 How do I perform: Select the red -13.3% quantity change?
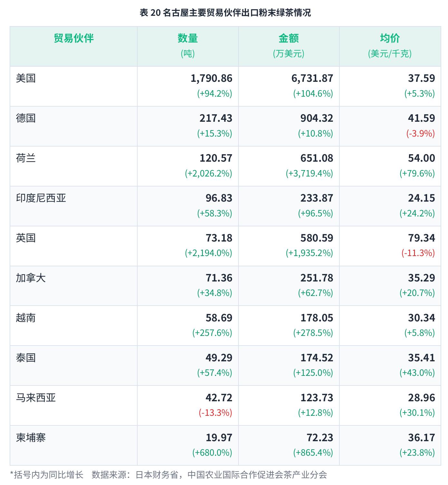coord(216,413)
